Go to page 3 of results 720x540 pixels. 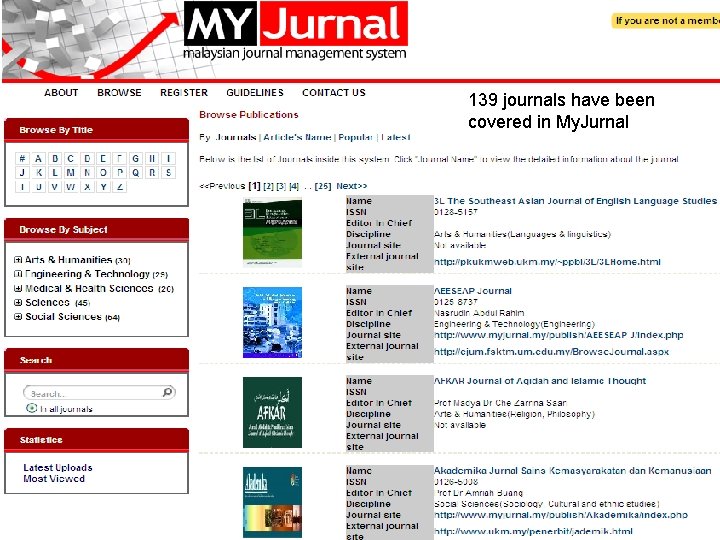(x=281, y=186)
